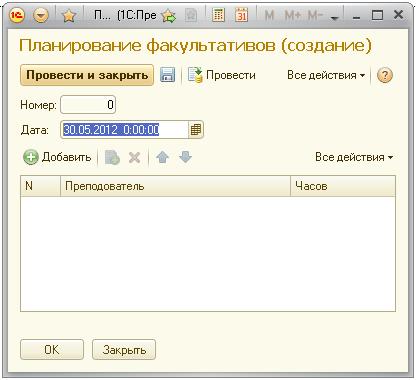Open the top Все действия dropdown menu

tap(326, 75)
